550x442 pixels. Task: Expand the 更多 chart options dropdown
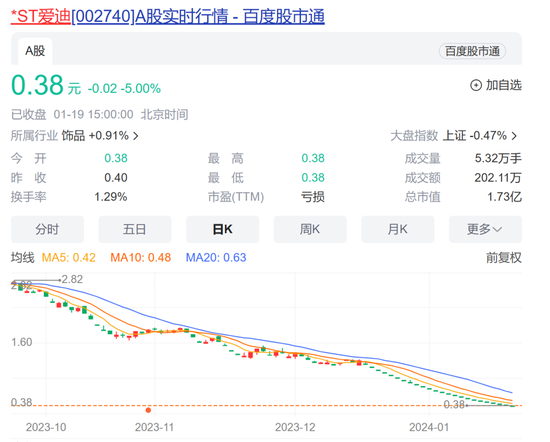[485, 229]
